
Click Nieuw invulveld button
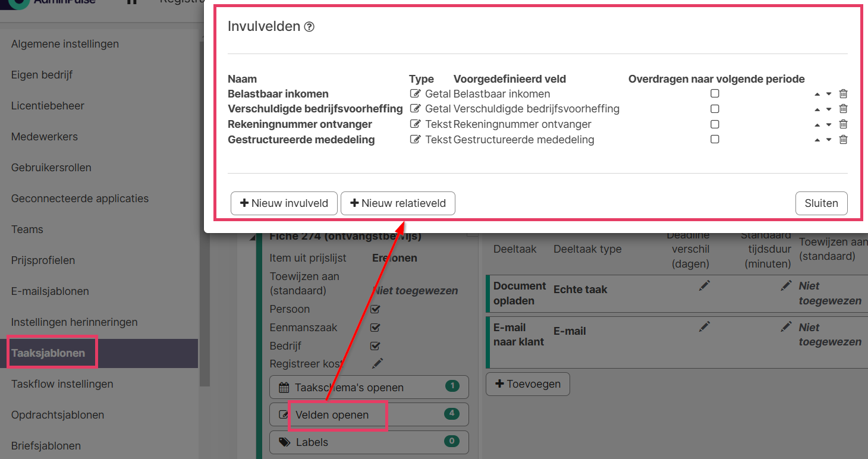click(x=284, y=203)
